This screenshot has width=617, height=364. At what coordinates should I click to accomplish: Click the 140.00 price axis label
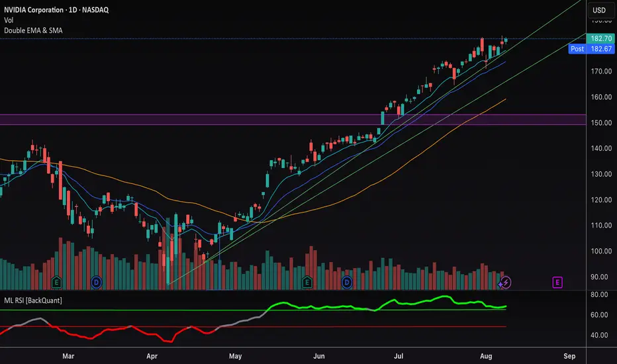(601, 148)
